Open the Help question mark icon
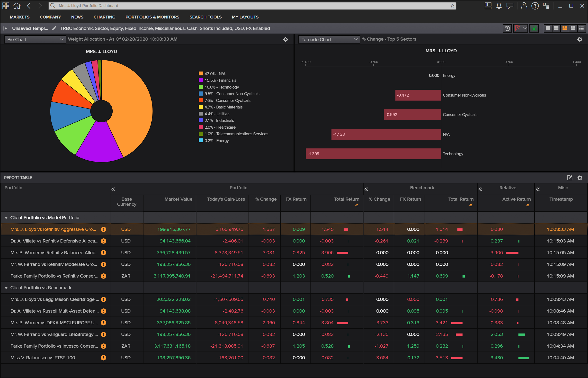588x378 pixels. 535,6
